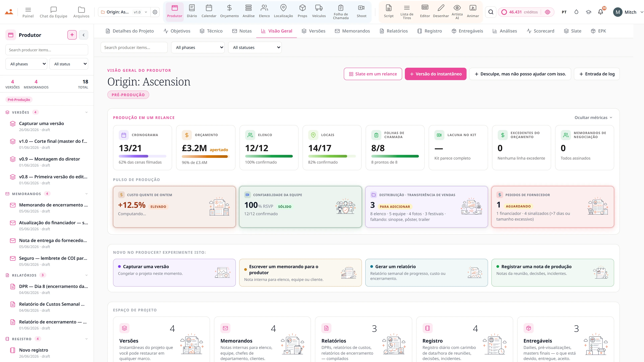Screen dimensions: 644x362
Task: Focus main Search producer items field
Action: [134, 47]
